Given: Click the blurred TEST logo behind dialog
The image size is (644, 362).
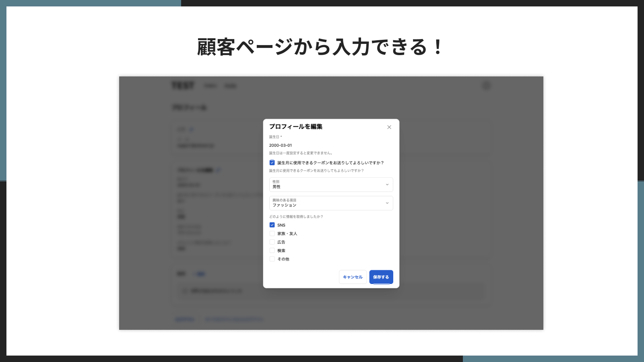Looking at the screenshot, I should pos(183,86).
